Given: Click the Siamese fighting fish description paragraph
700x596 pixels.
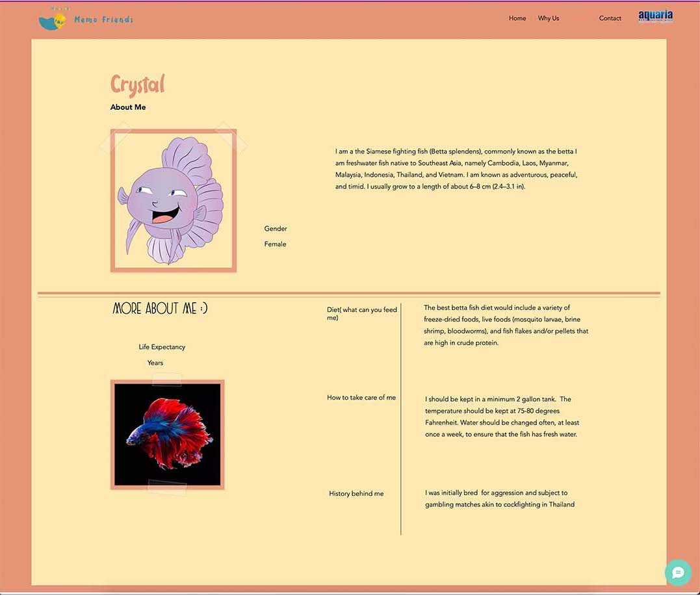Looking at the screenshot, I should click(x=456, y=169).
